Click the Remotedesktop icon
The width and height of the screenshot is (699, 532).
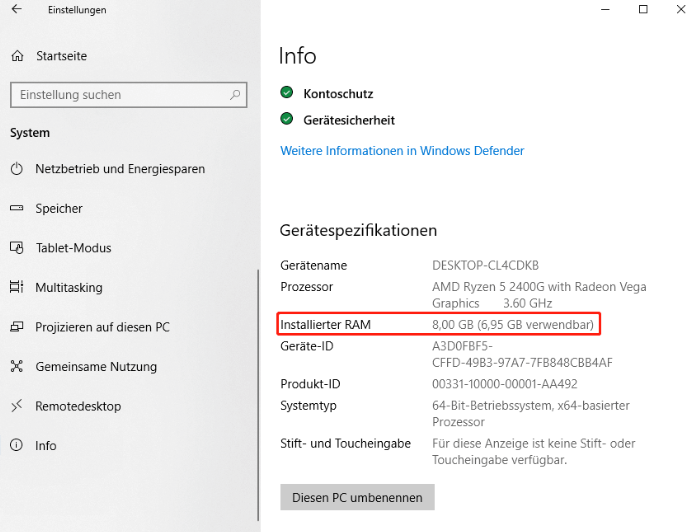(x=16, y=406)
